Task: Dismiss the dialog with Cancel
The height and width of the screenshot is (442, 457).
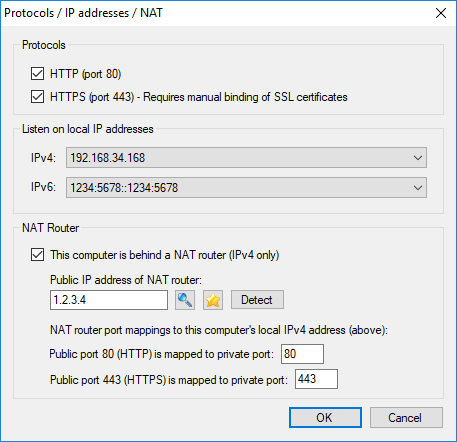Action: (406, 417)
